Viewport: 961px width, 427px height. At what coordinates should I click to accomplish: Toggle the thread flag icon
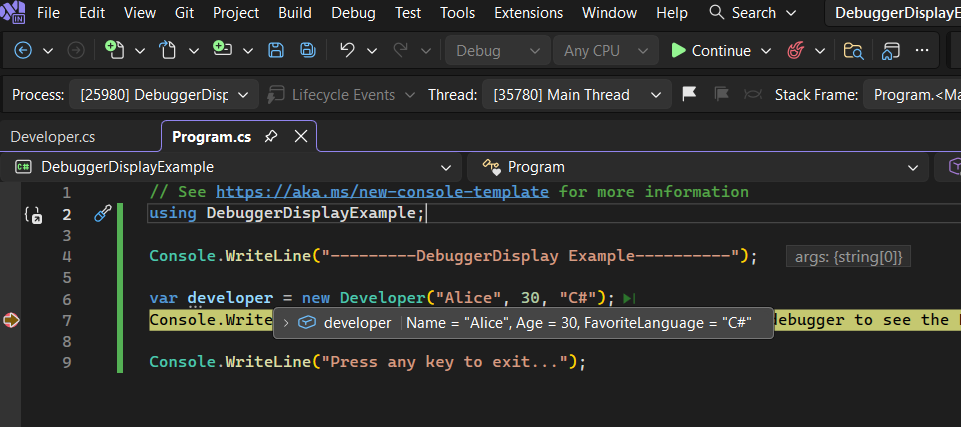tap(689, 95)
